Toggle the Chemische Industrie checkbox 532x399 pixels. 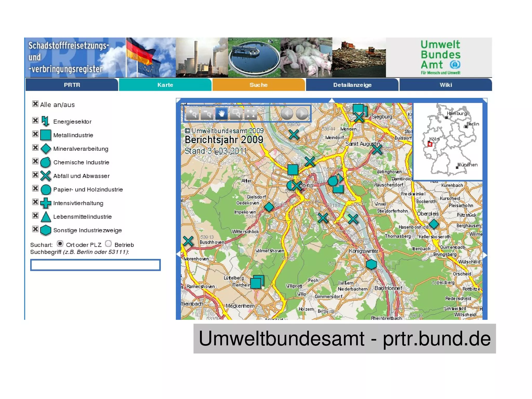click(x=35, y=161)
